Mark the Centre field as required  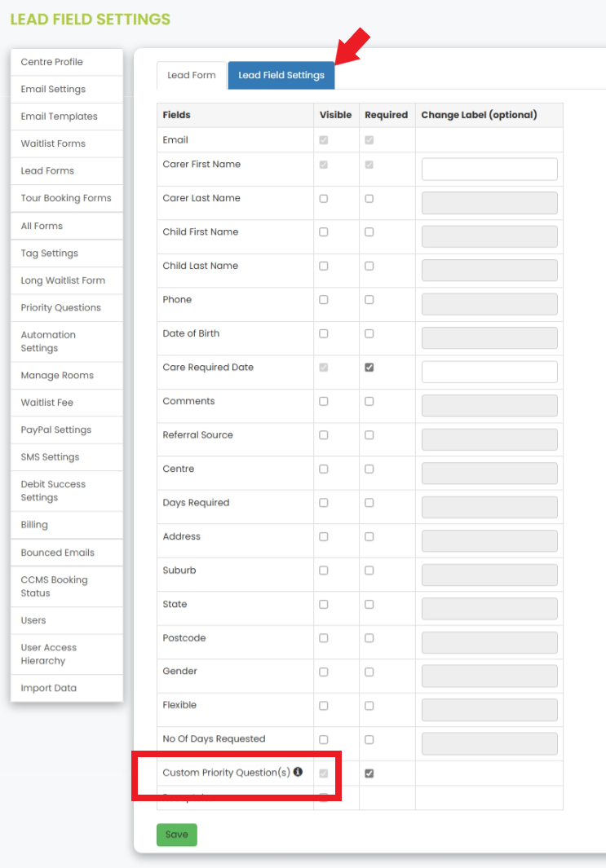click(x=369, y=469)
